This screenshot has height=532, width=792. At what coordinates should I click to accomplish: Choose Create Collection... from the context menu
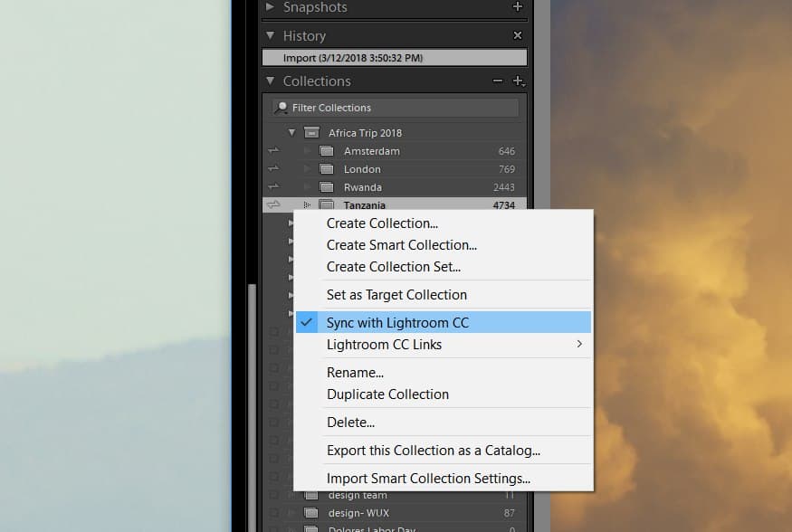click(443, 223)
